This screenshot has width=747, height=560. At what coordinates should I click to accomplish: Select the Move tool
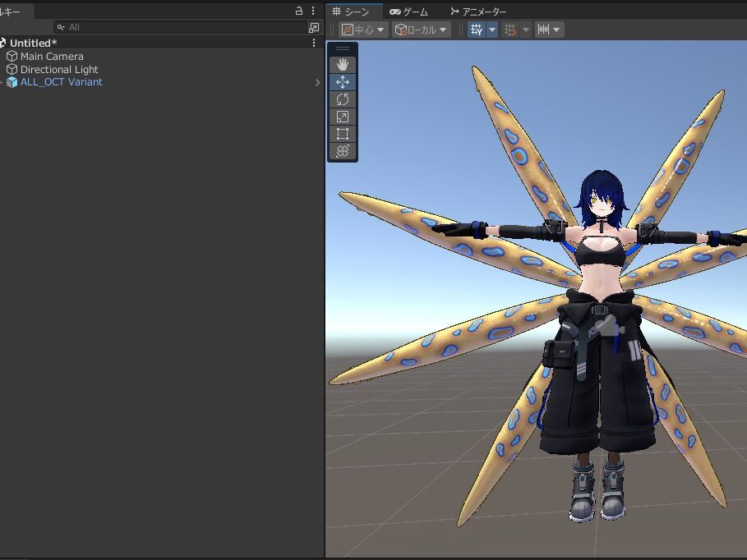pos(343,82)
